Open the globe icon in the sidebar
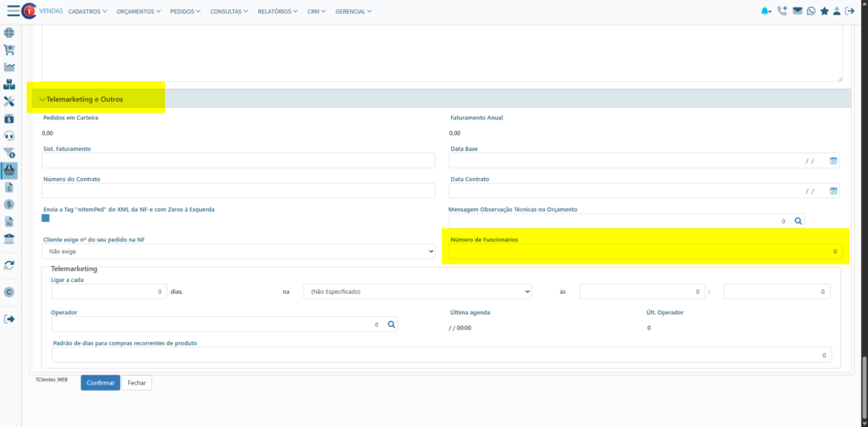The image size is (868, 427). click(x=8, y=33)
